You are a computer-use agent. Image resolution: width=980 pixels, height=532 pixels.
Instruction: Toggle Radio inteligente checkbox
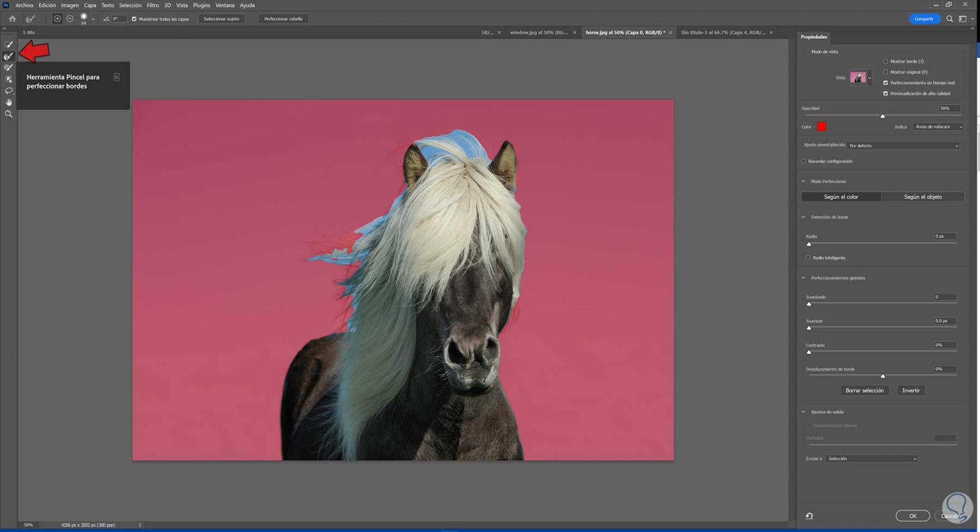click(x=808, y=258)
